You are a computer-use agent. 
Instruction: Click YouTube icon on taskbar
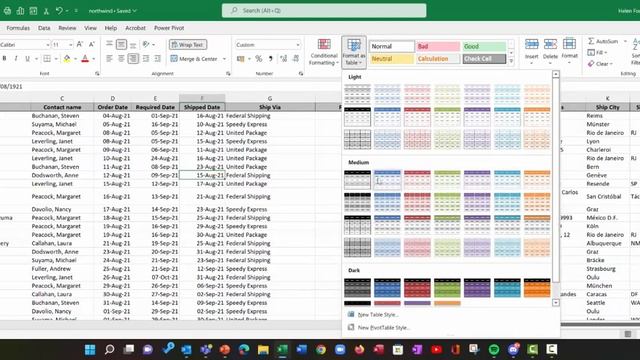[x=436, y=349]
